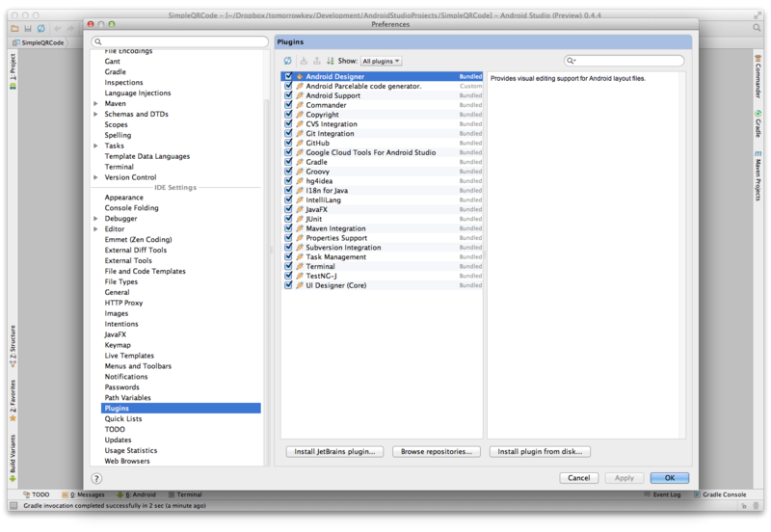Image resolution: width=771 pixels, height=532 pixels.
Task: Select Appearance in IDE Settings
Action: (x=124, y=198)
